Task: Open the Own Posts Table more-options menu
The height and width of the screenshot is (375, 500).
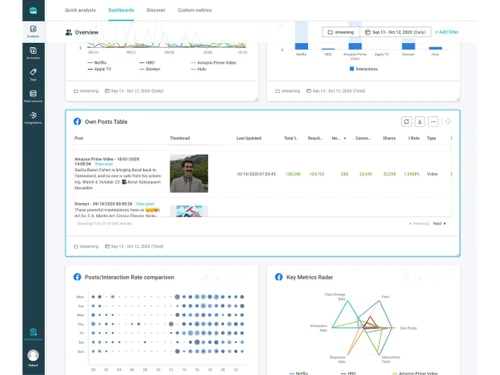Action: 433,122
